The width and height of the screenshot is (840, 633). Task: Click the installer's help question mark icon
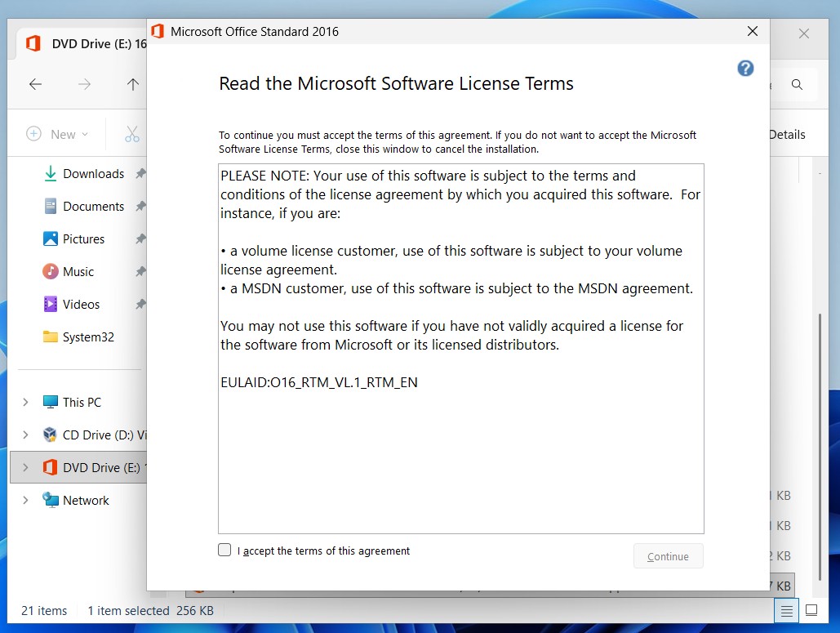click(745, 69)
